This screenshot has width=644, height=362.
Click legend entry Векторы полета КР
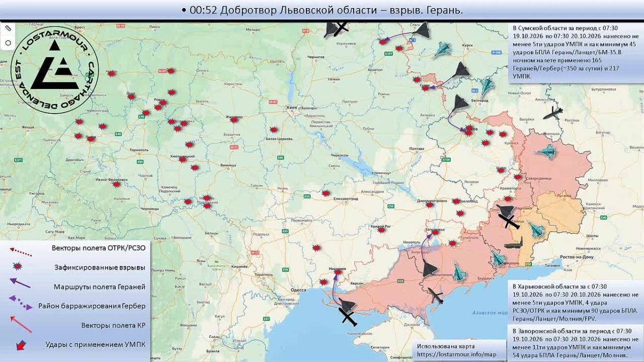click(113, 325)
